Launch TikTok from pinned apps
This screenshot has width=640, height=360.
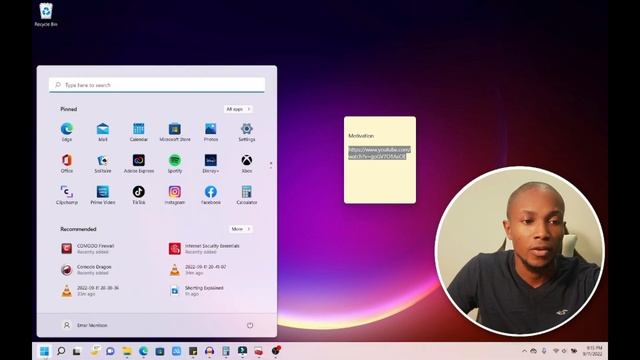(138, 195)
